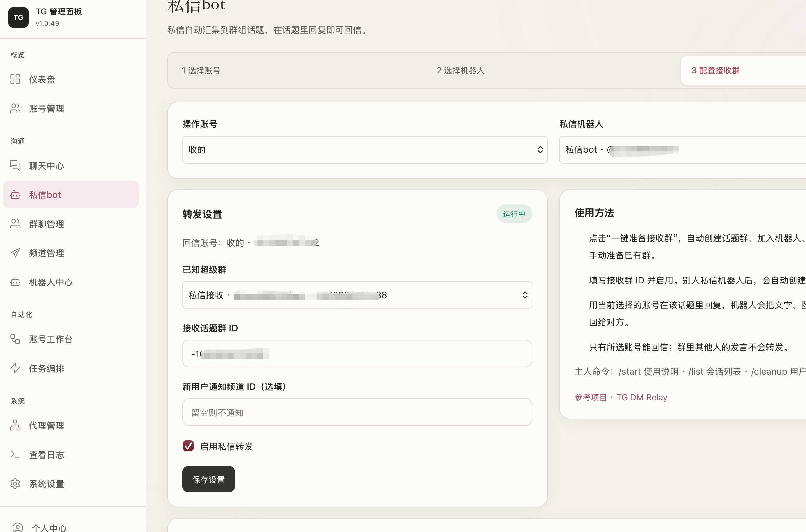Open 机器人中心 robot icon

click(x=15, y=282)
